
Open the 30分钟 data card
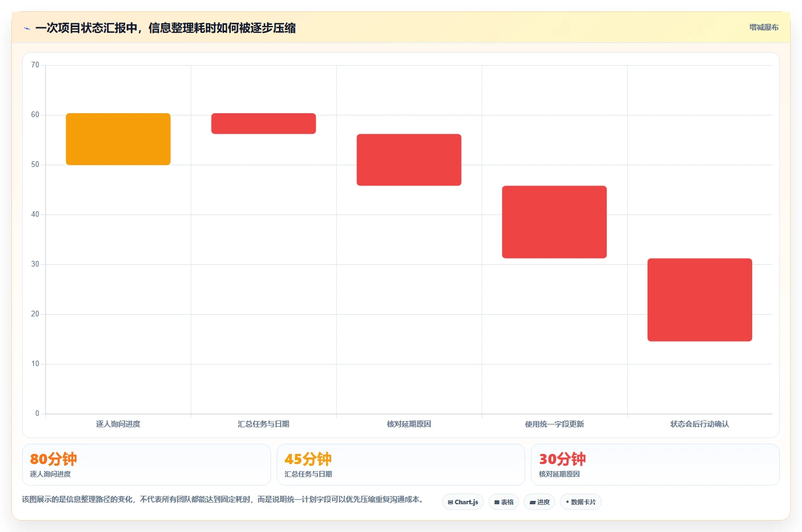tap(655, 465)
